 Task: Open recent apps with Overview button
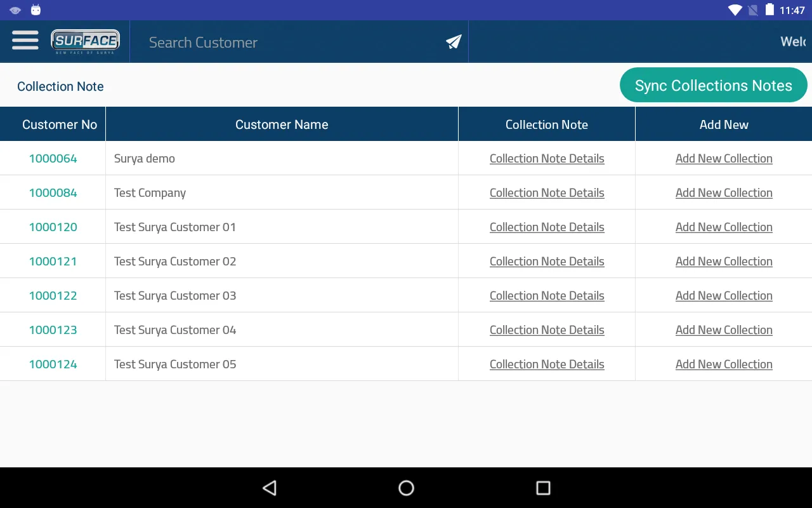[x=542, y=488]
